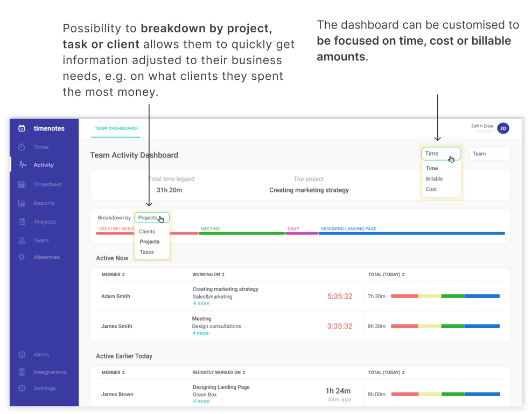Click the 1h 24m duration
This screenshot has width=532, height=414.
coord(338,391)
